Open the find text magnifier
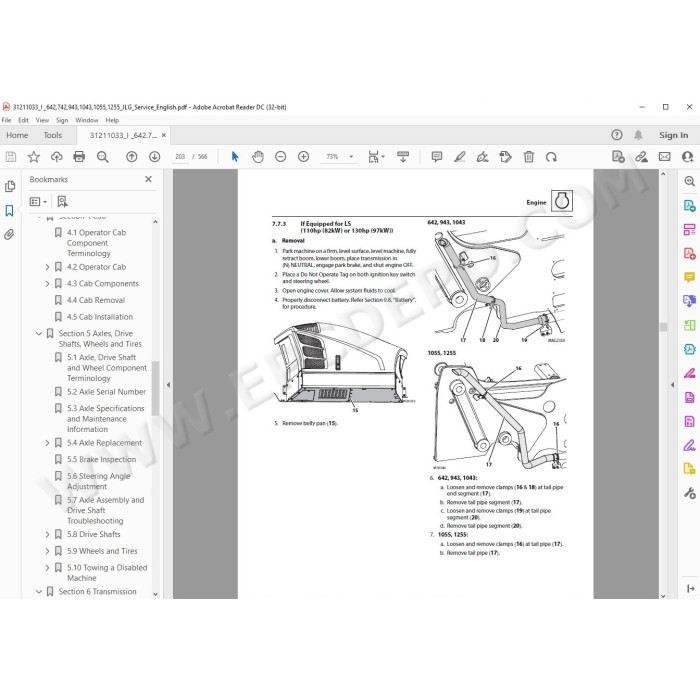Image resolution: width=700 pixels, height=700 pixels. 103,157
